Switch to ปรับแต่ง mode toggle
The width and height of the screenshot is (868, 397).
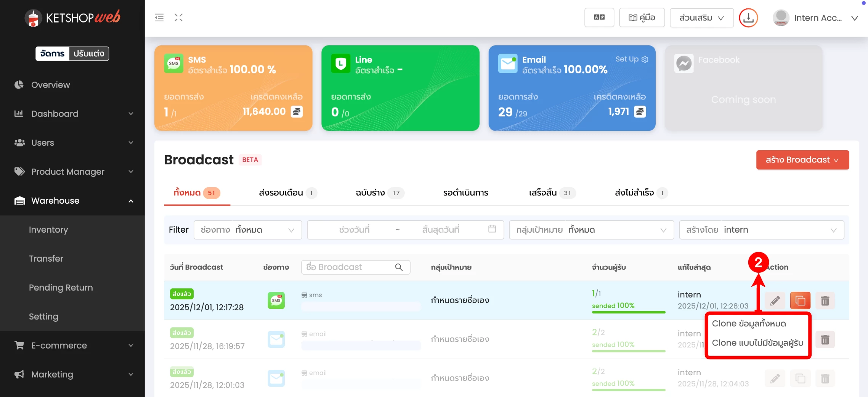pyautogui.click(x=89, y=53)
